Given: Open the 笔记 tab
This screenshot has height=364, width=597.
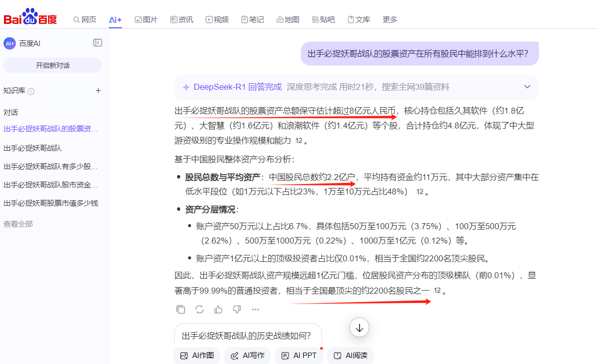Looking at the screenshot, I should [x=253, y=19].
